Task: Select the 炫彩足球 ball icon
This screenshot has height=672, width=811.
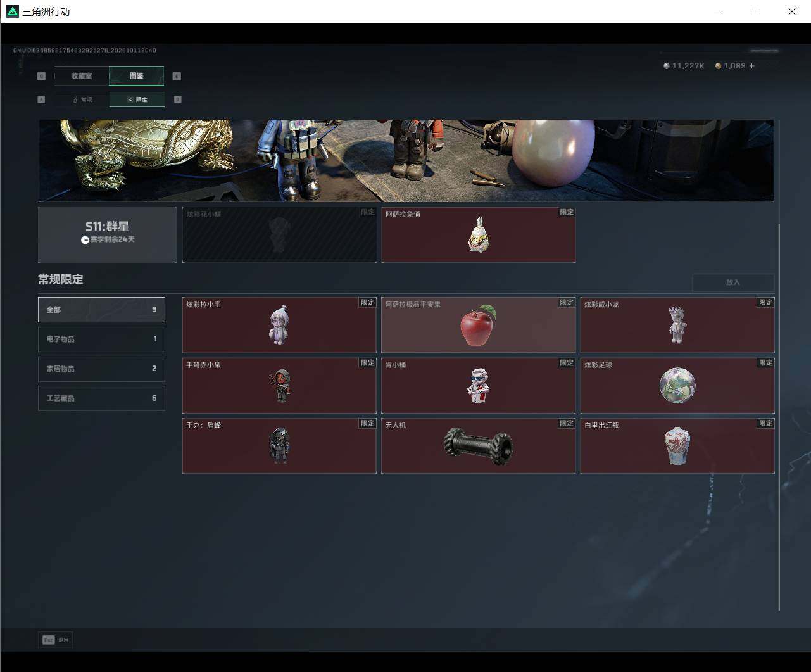Action: [677, 385]
